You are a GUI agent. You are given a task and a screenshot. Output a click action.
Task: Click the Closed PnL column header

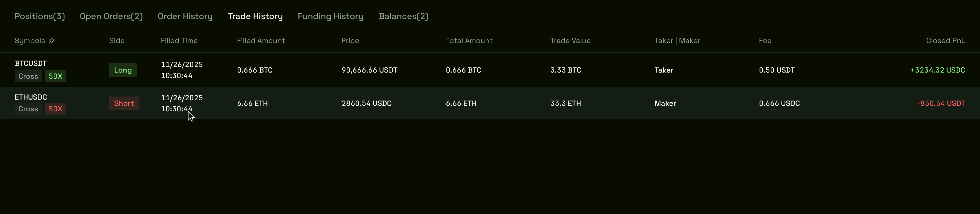click(945, 41)
